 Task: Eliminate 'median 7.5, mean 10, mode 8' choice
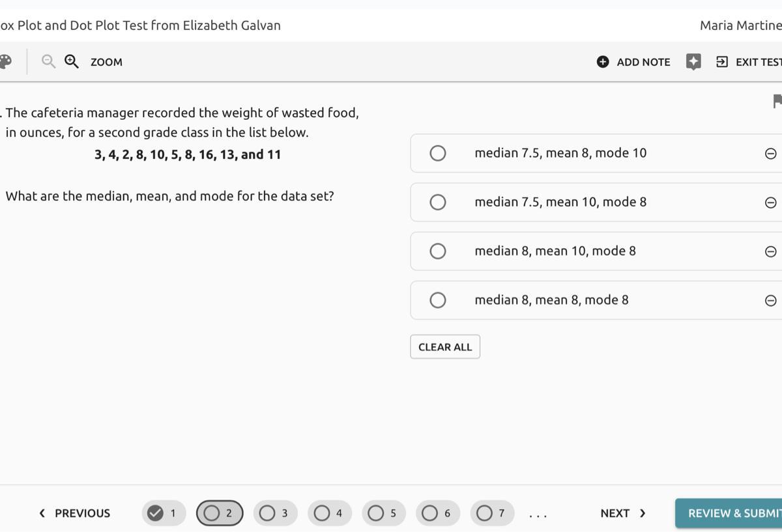pos(770,203)
